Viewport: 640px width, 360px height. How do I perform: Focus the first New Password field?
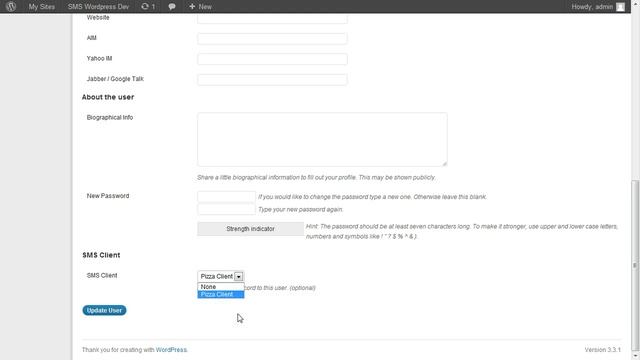(x=226, y=196)
